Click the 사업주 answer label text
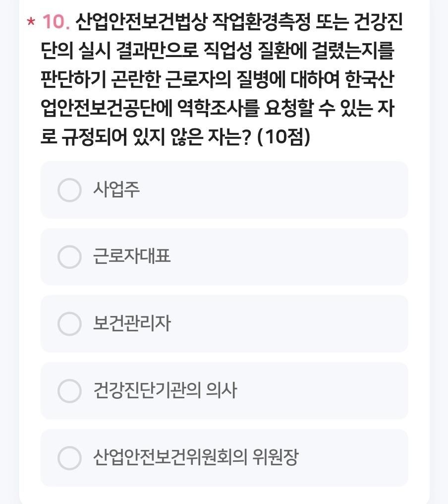 (x=116, y=189)
